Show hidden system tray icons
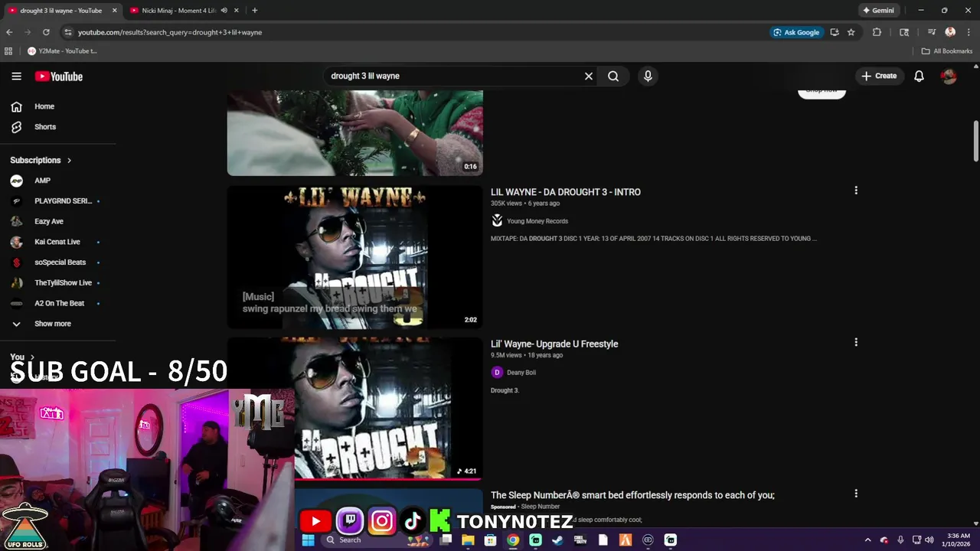The image size is (980, 551). (x=867, y=540)
